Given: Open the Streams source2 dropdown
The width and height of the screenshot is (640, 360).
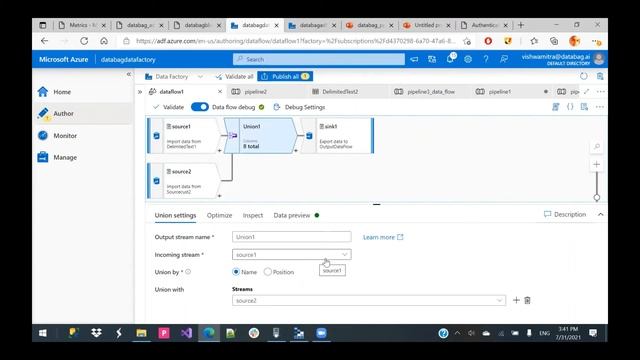Looking at the screenshot, I should tap(369, 300).
